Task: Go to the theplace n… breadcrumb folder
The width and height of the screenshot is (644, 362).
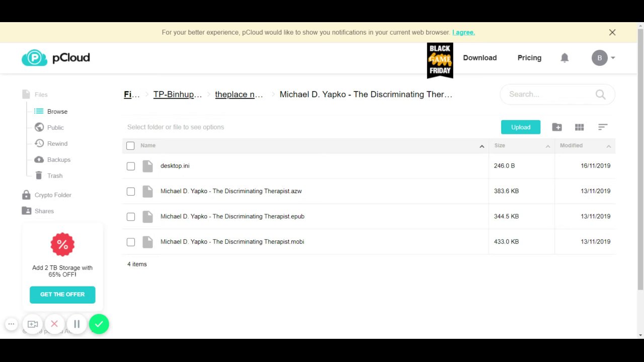Action: 239,95
